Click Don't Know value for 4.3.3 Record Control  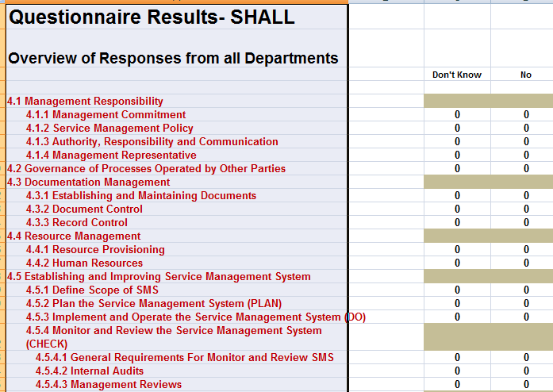[457, 222]
